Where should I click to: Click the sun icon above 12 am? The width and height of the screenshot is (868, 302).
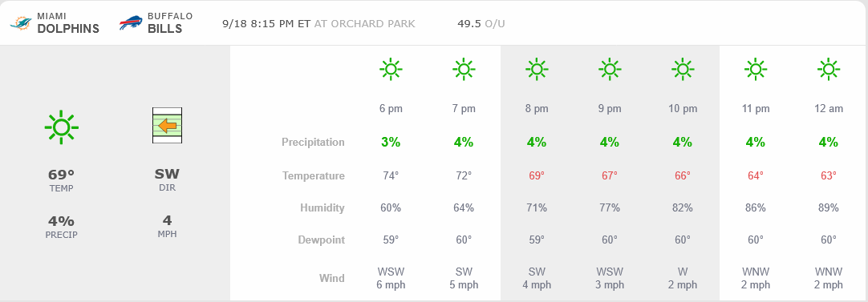point(829,69)
